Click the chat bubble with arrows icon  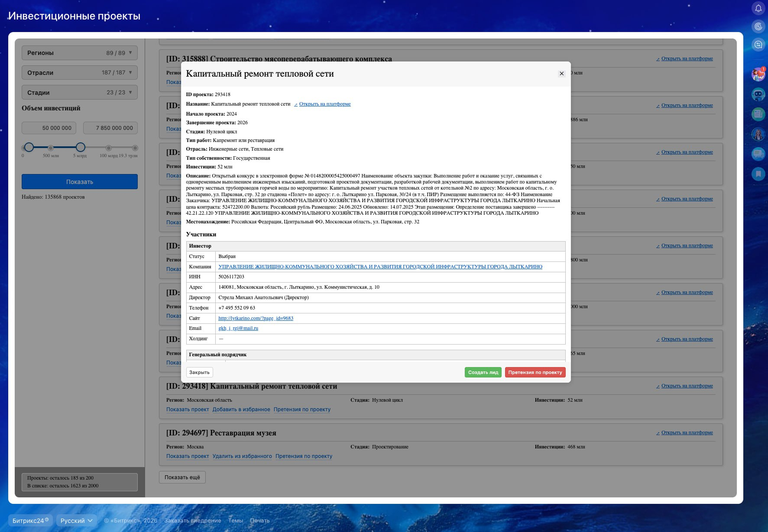[758, 45]
